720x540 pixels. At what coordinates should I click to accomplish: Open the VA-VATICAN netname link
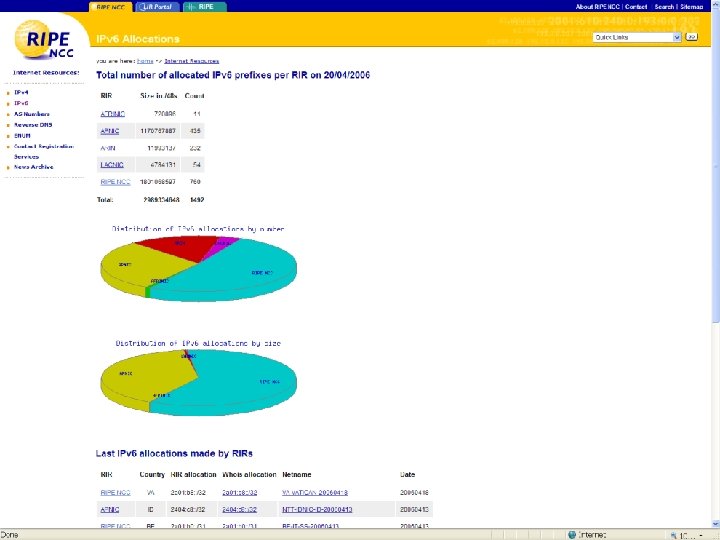click(x=315, y=492)
